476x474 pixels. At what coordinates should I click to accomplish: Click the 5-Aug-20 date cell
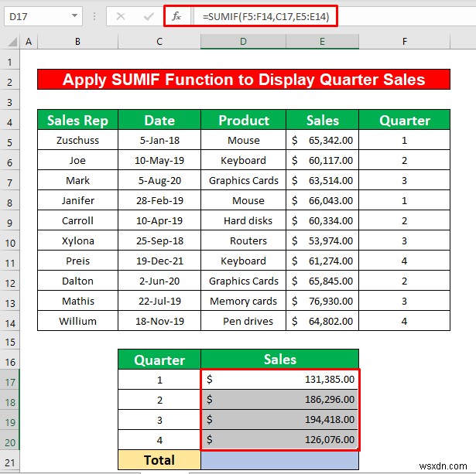[159, 180]
